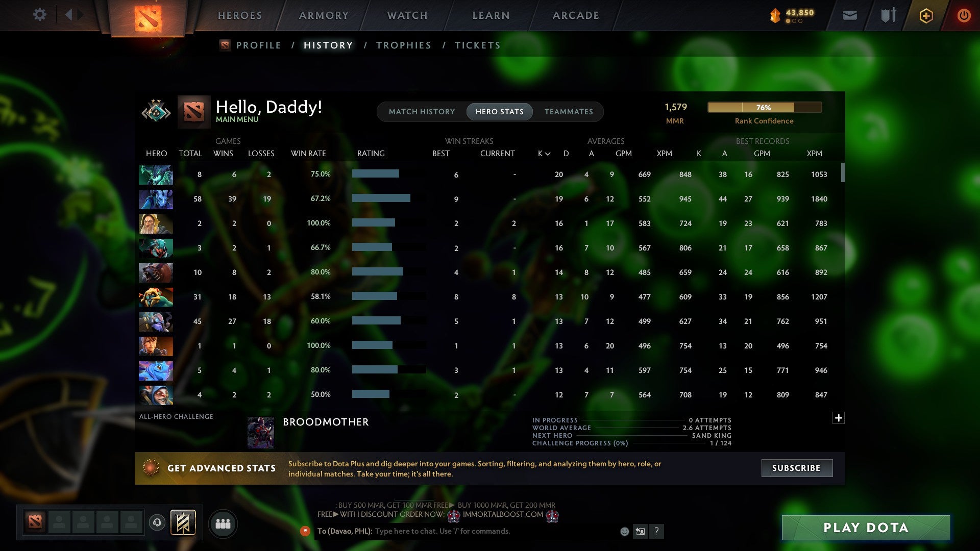Screen dimensions: 980x551
Task: Open the friends list three-person icon
Action: click(224, 523)
